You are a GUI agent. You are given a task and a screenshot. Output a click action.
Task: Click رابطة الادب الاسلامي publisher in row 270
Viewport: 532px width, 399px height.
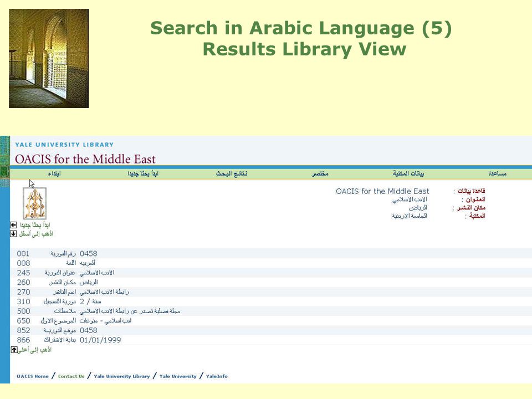[x=105, y=292]
